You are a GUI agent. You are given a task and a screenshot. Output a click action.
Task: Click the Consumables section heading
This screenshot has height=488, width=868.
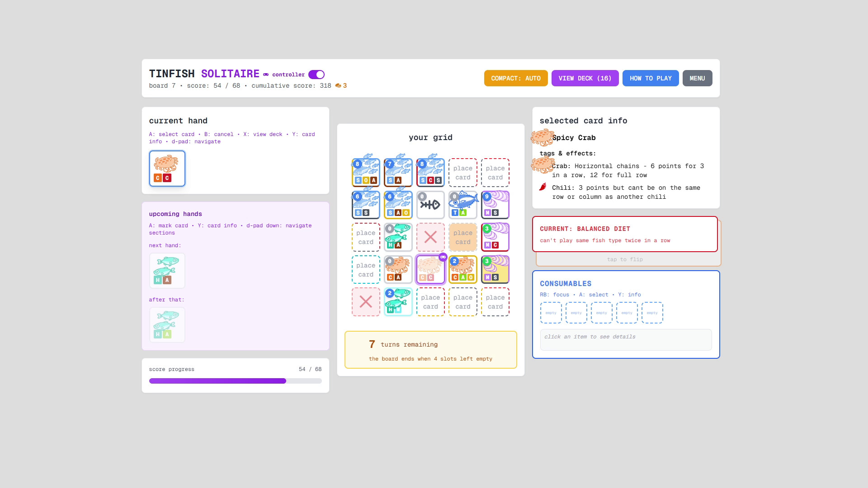click(566, 283)
